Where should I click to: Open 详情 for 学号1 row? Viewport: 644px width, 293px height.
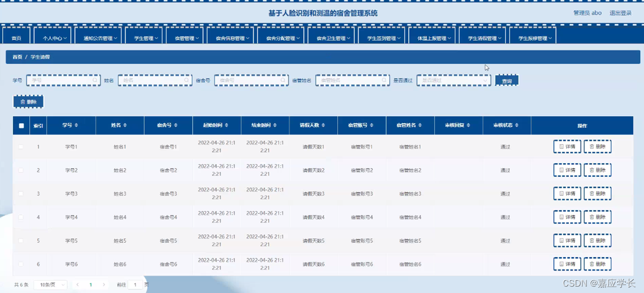[x=567, y=147]
